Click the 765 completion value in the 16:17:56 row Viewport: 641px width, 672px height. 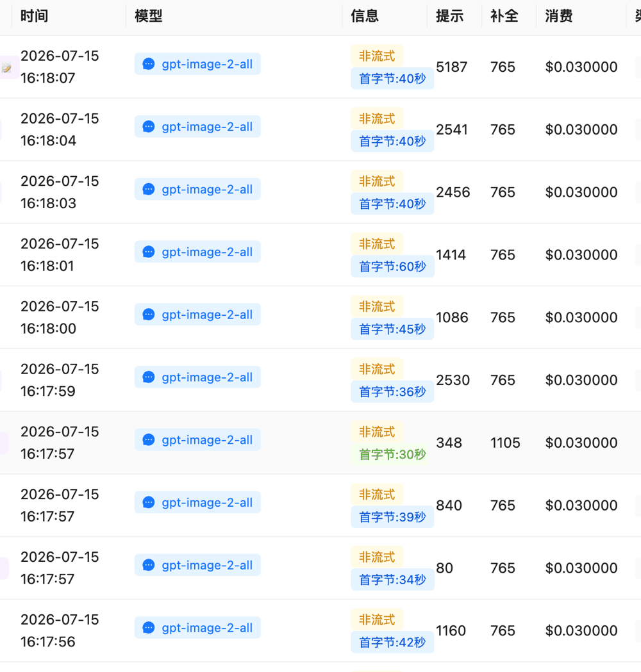pos(503,630)
